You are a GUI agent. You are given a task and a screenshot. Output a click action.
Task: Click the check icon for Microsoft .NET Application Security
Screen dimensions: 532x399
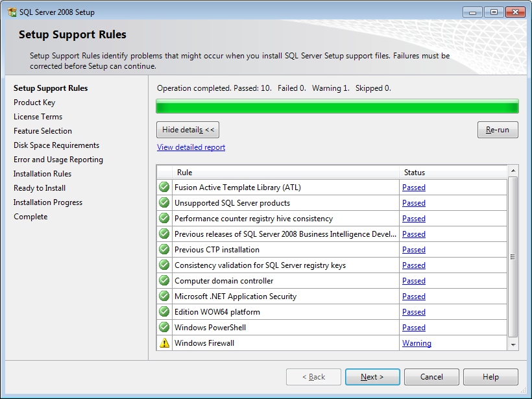164,296
